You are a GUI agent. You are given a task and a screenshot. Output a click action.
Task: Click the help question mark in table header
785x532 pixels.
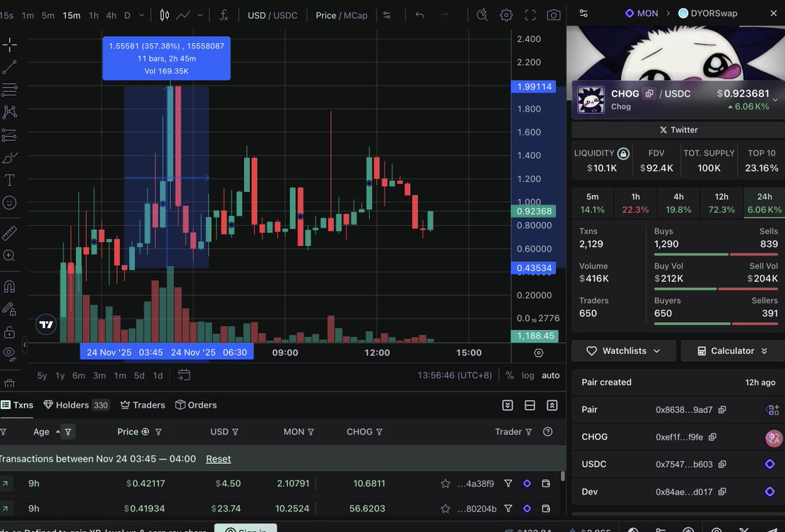point(548,432)
